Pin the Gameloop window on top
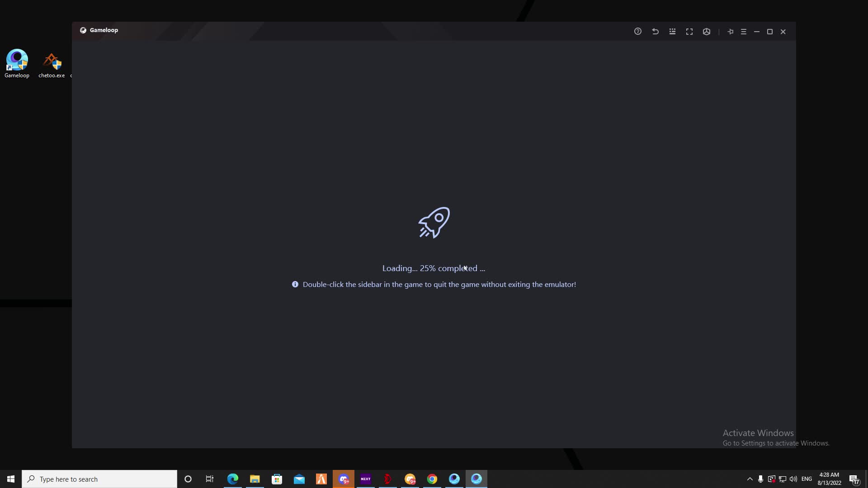The image size is (868, 488). point(730,32)
